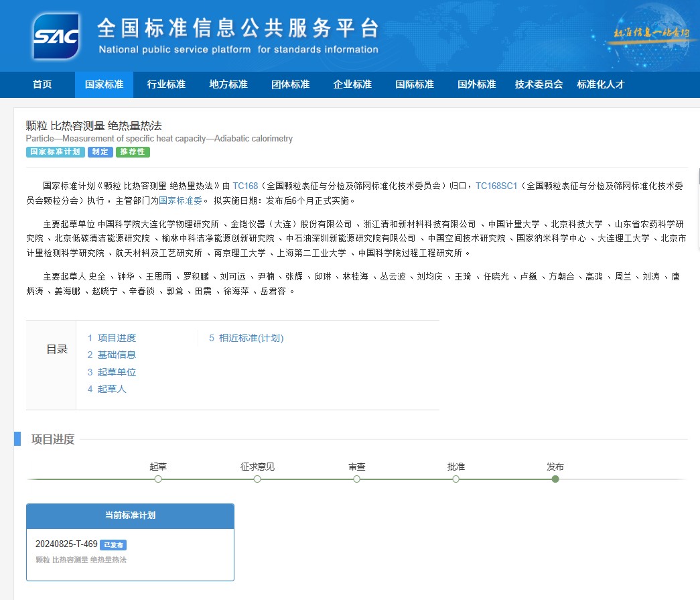Click the green 推荐性 tag badge
700x600 pixels.
133,152
